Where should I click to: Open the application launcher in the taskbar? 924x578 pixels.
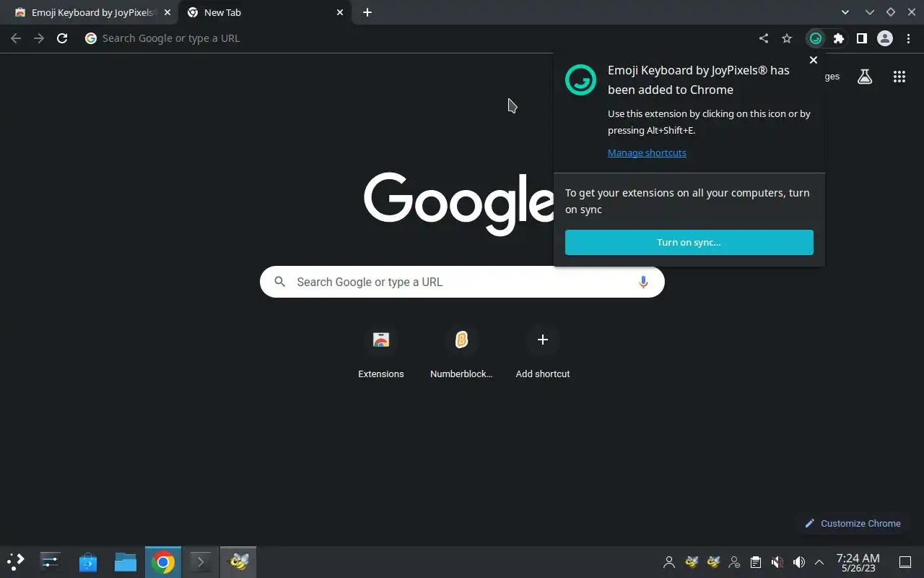16,561
